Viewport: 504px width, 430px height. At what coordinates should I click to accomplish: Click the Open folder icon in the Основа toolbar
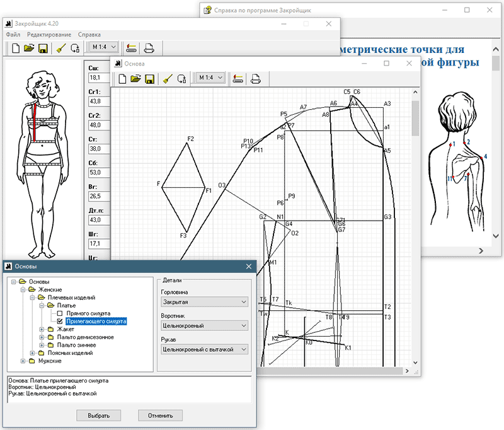tap(135, 79)
